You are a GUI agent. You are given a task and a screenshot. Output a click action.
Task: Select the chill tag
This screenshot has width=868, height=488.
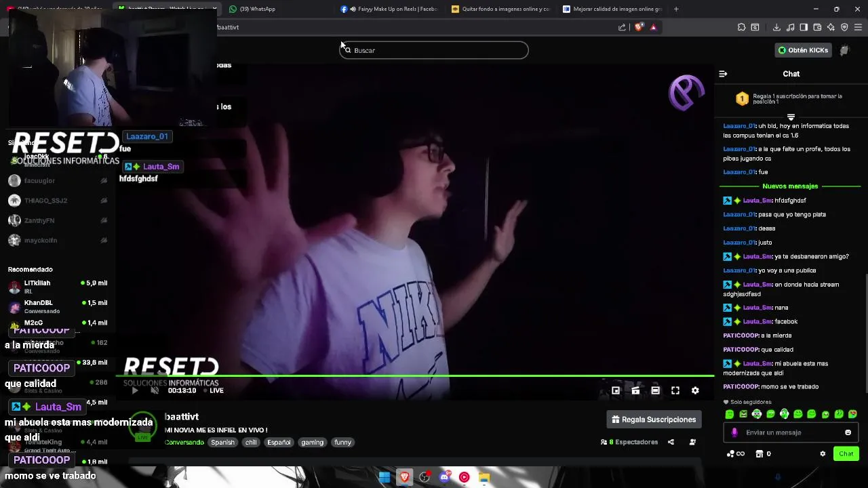click(251, 443)
